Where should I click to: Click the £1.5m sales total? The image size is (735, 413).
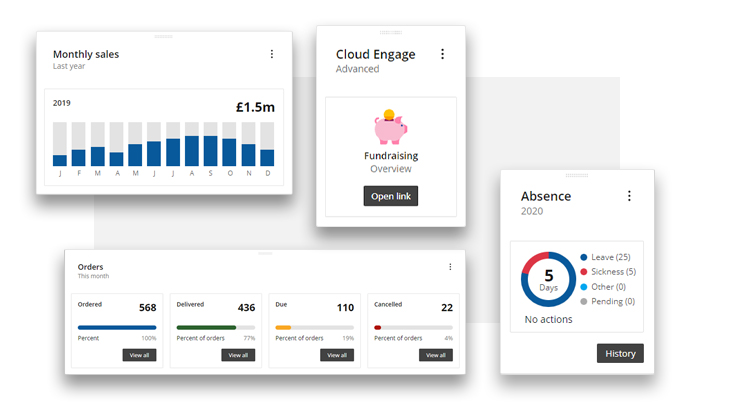coord(255,107)
